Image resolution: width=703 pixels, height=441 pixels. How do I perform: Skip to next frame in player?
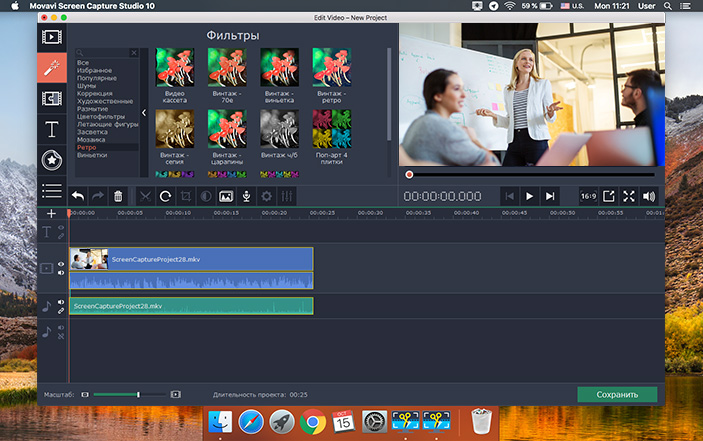(550, 196)
